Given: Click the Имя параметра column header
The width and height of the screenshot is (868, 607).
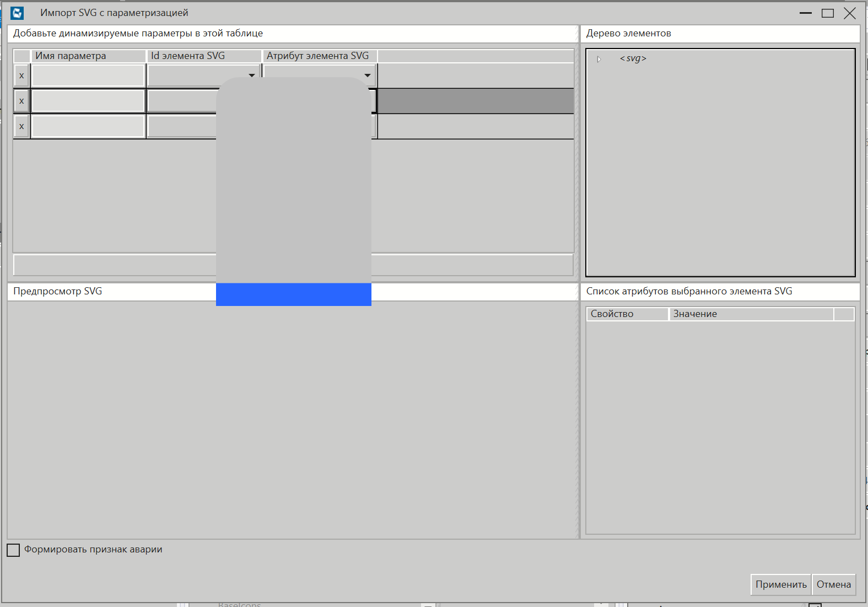Looking at the screenshot, I should point(88,56).
